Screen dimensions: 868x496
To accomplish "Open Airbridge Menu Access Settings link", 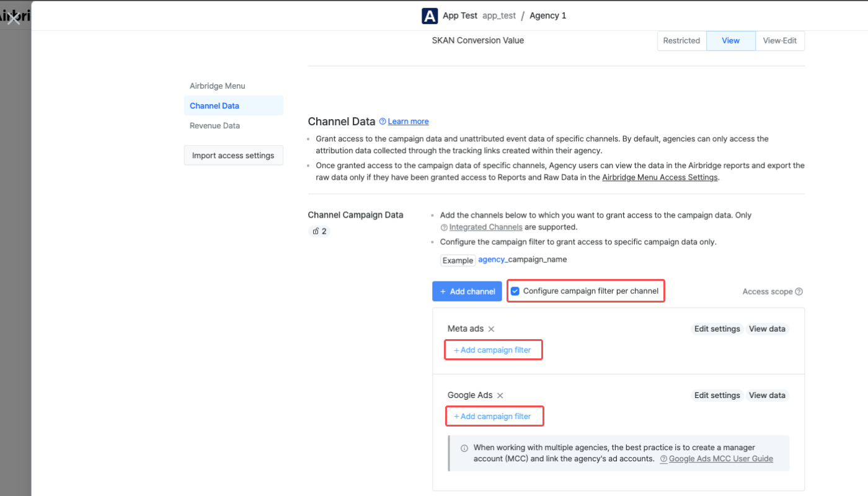I will click(x=660, y=177).
